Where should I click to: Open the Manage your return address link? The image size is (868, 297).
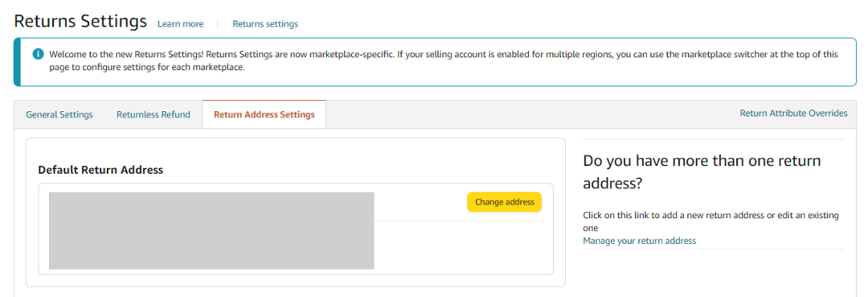tap(640, 241)
